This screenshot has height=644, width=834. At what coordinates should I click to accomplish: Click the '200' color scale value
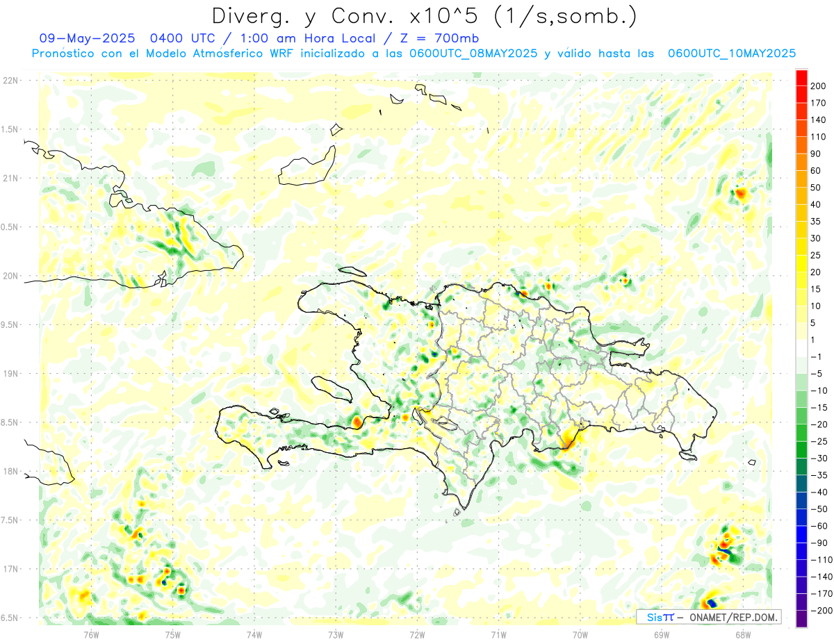(818, 86)
